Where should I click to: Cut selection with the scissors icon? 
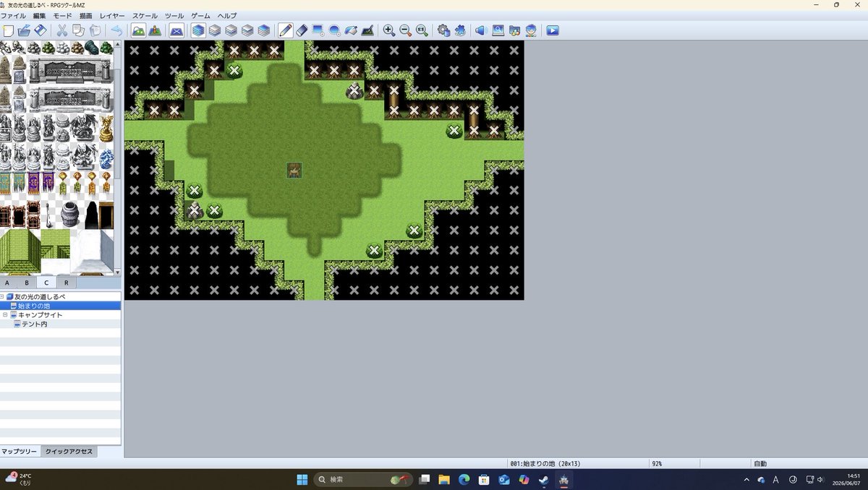(x=62, y=30)
